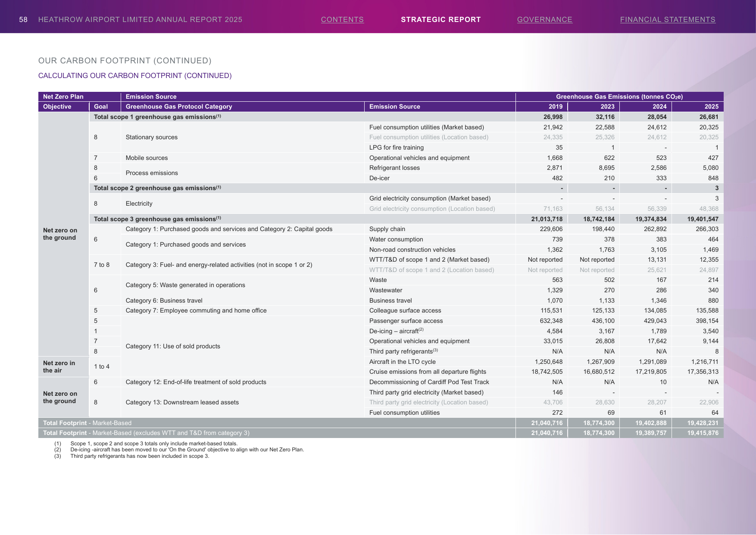
Task: Select 'Non-road construction vehicles' label
Action: click(x=412, y=250)
